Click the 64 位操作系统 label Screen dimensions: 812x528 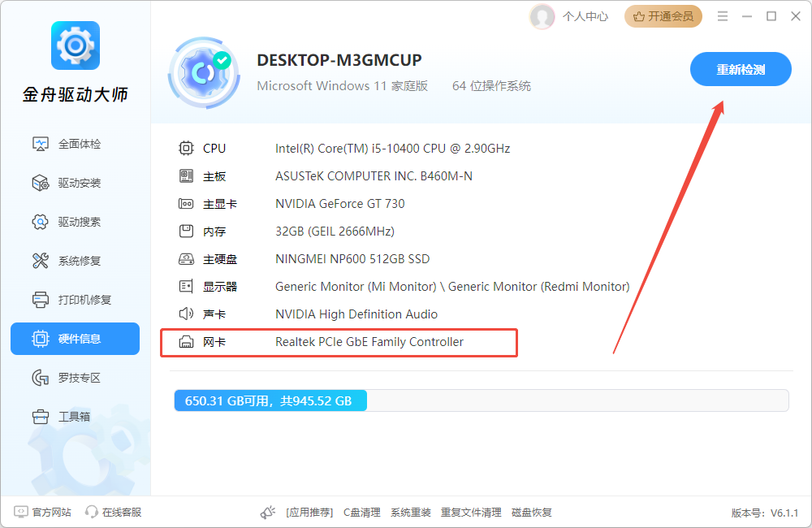[x=491, y=86]
